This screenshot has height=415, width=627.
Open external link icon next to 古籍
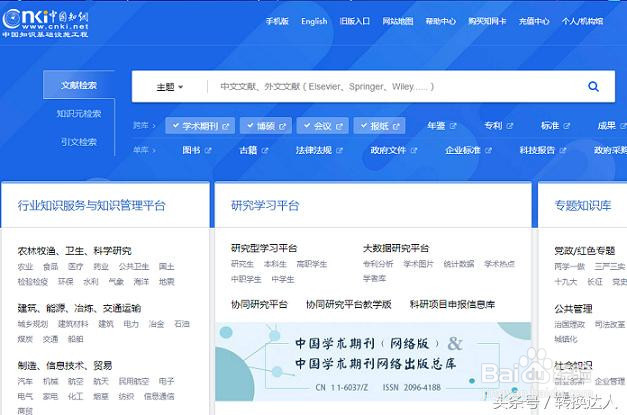pyautogui.click(x=265, y=151)
